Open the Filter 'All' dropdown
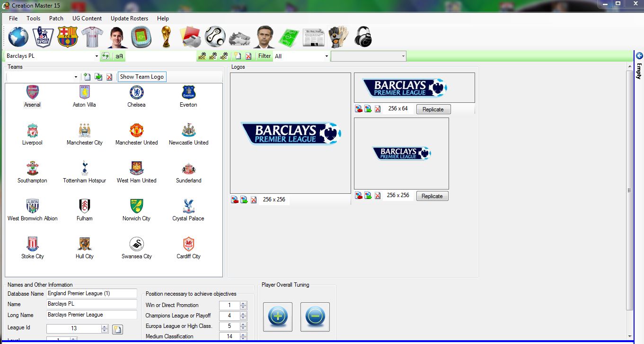 click(326, 56)
